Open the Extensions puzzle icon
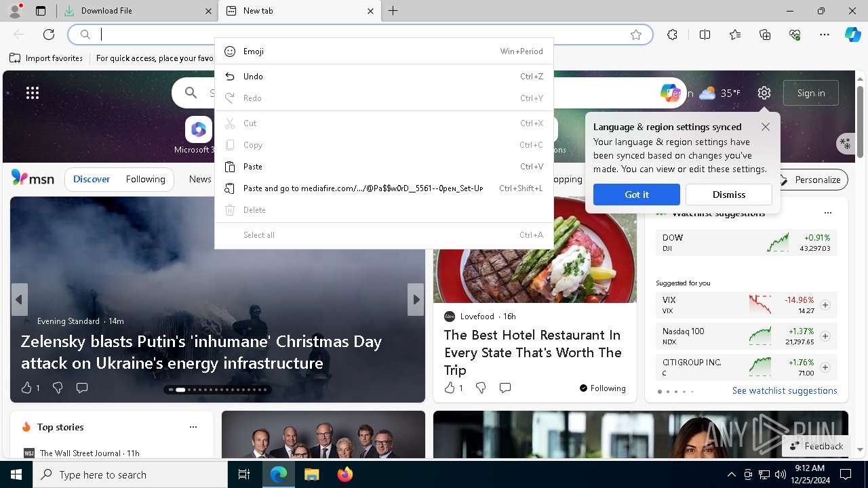868x488 pixels. pos(672,35)
